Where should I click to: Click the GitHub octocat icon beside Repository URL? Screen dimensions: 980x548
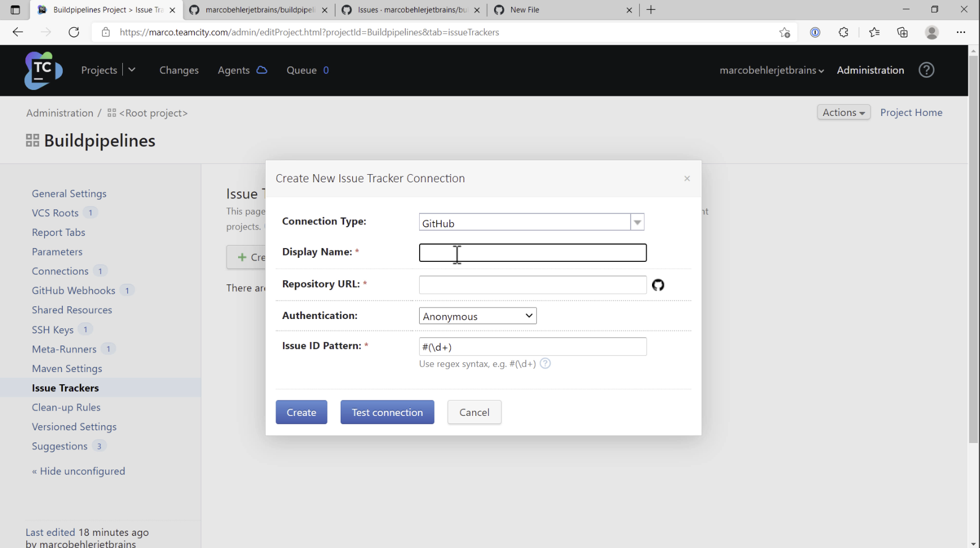pos(658,285)
